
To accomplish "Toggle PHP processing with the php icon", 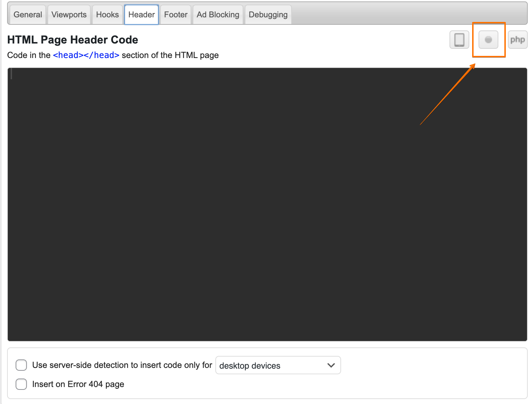I will [517, 40].
